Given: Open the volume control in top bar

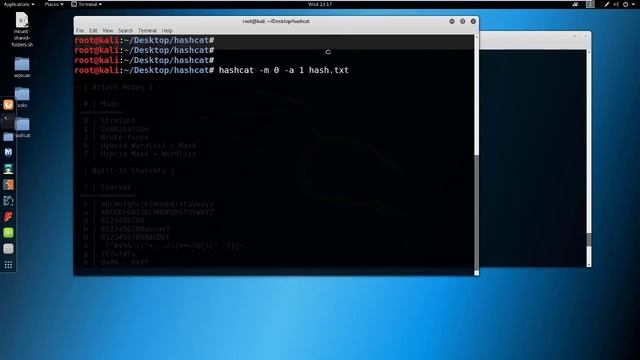Looking at the screenshot, I should (x=616, y=4).
